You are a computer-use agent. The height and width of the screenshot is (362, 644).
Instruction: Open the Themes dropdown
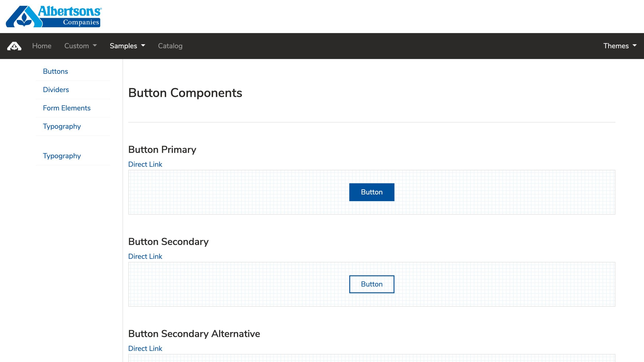(x=620, y=46)
